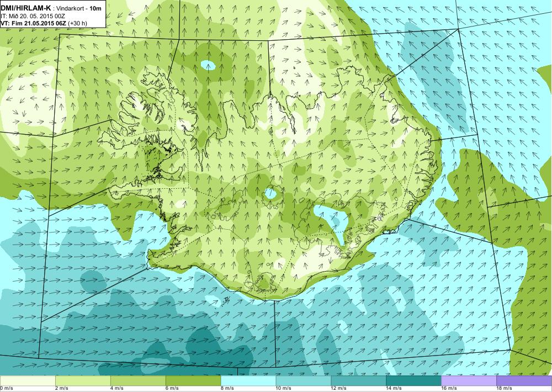This screenshot has width=552, height=392.
Task: Click the '10 m/s' legend label
Action: pos(284,389)
